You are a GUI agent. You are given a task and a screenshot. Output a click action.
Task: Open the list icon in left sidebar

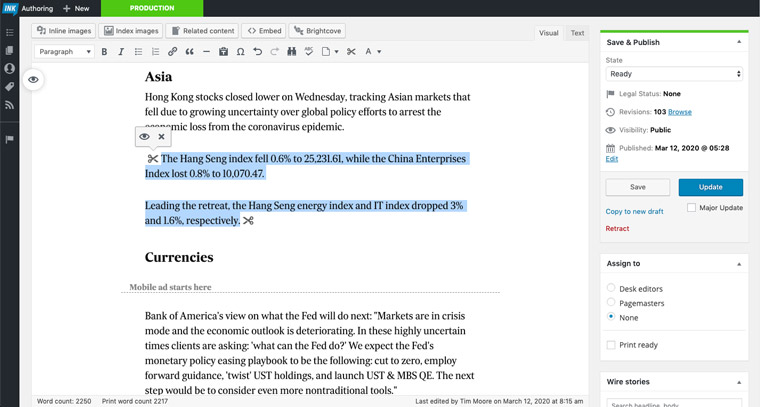pyautogui.click(x=9, y=32)
